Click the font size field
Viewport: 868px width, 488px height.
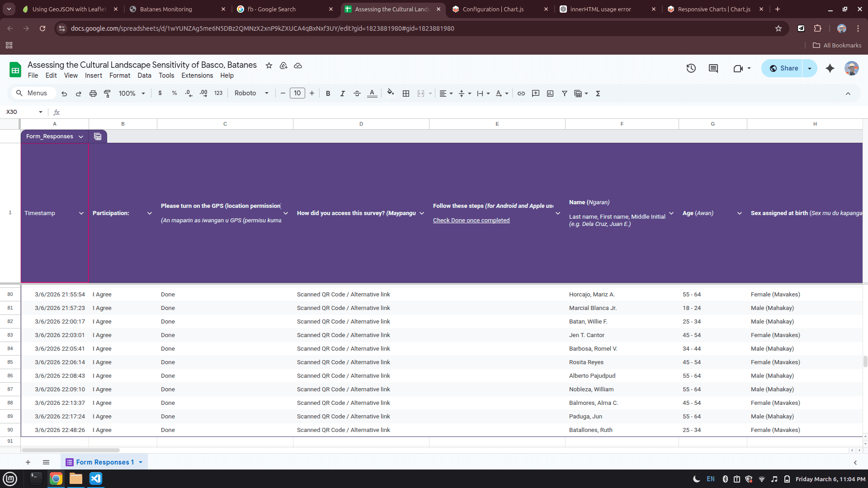coord(297,93)
